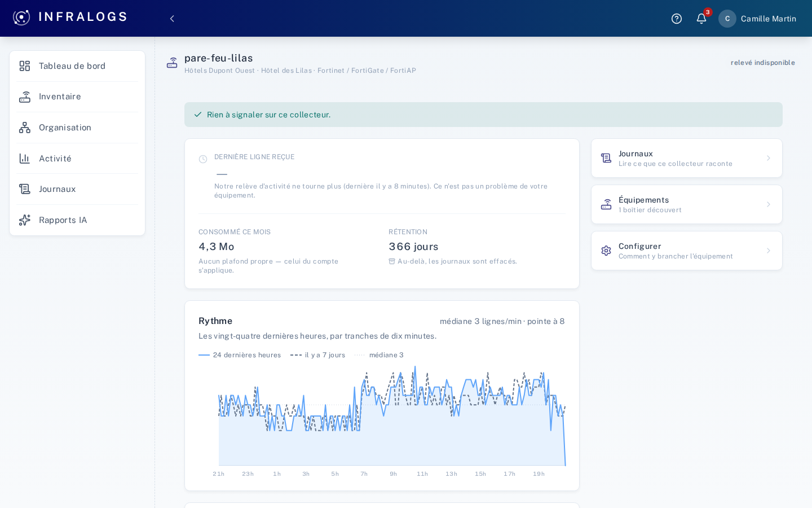Expand the Équipements card chevron
812x508 pixels.
pos(768,204)
